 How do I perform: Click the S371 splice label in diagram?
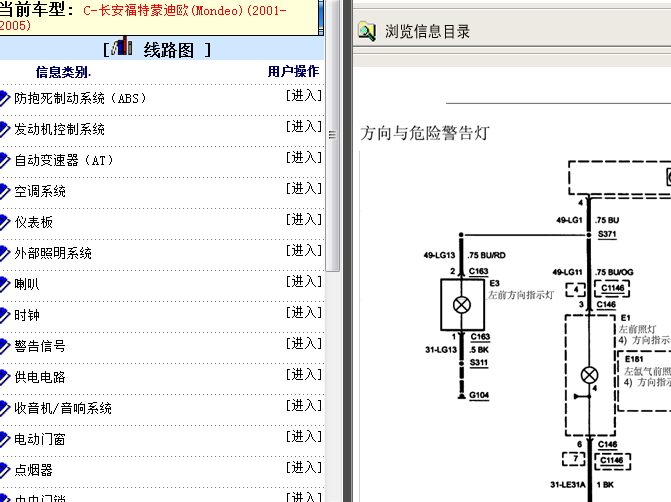[x=607, y=234]
